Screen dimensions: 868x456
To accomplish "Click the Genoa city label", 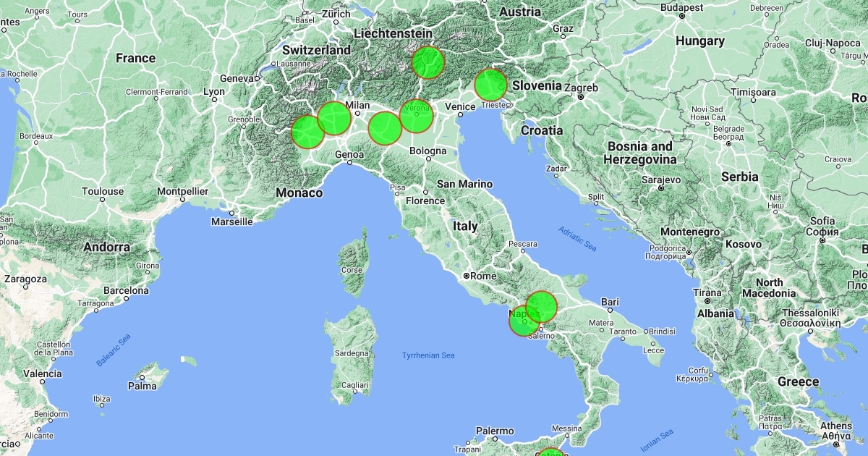I will pos(349,154).
